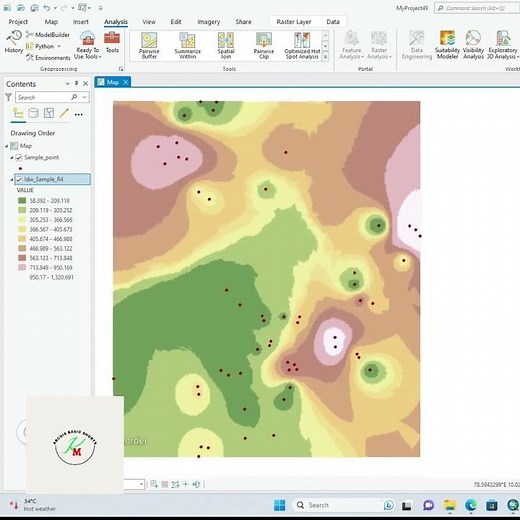
Task: Toggle auto-hide pin on Contents pane
Action: click(x=76, y=83)
